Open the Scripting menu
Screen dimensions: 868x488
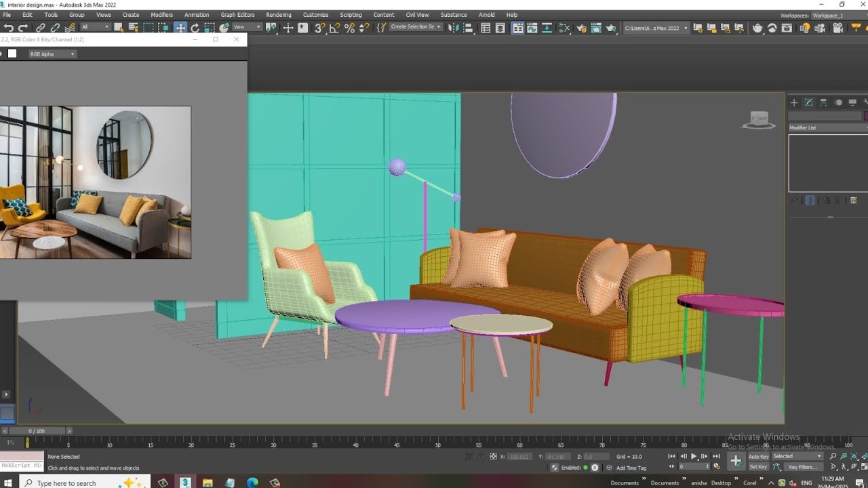click(x=351, y=14)
